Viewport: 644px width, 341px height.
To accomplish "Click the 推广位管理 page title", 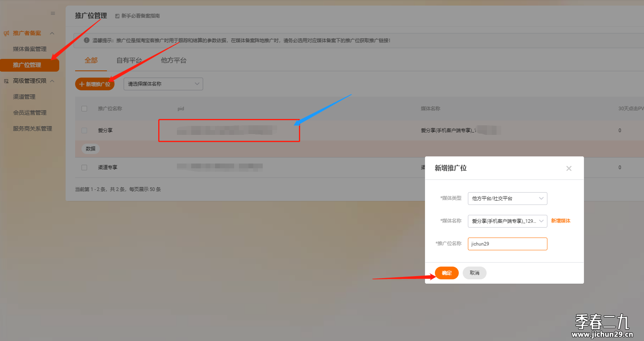I will click(91, 16).
